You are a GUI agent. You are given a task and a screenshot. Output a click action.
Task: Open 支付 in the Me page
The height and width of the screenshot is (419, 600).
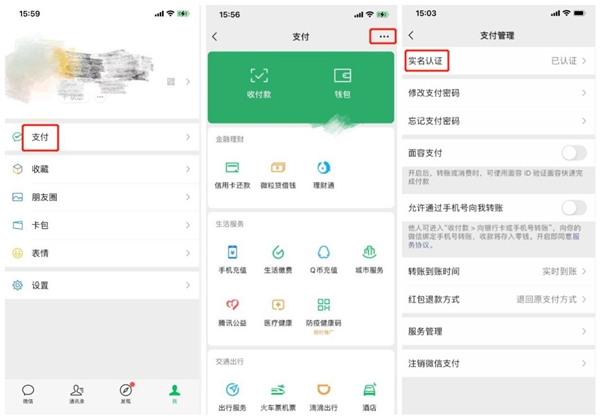click(100, 137)
